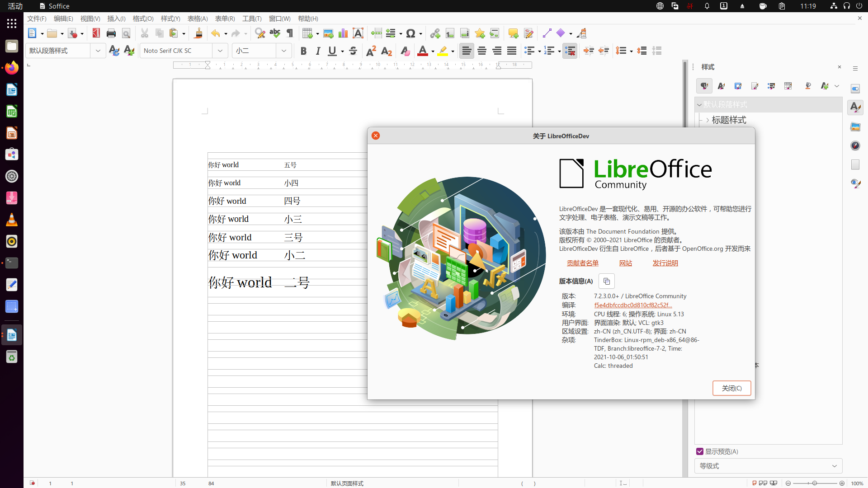
Task: Click the Export as PDF icon
Action: point(96,33)
